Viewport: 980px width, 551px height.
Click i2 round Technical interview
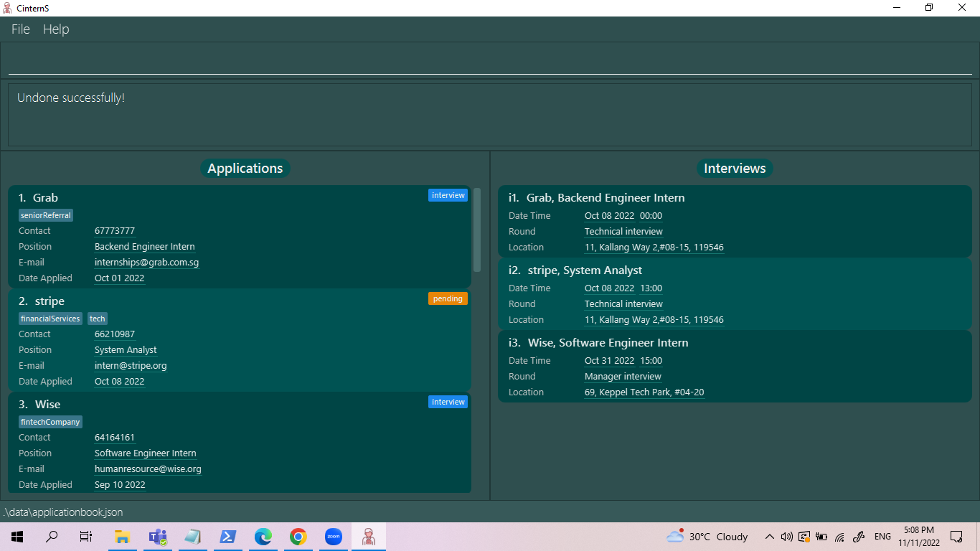click(x=623, y=304)
